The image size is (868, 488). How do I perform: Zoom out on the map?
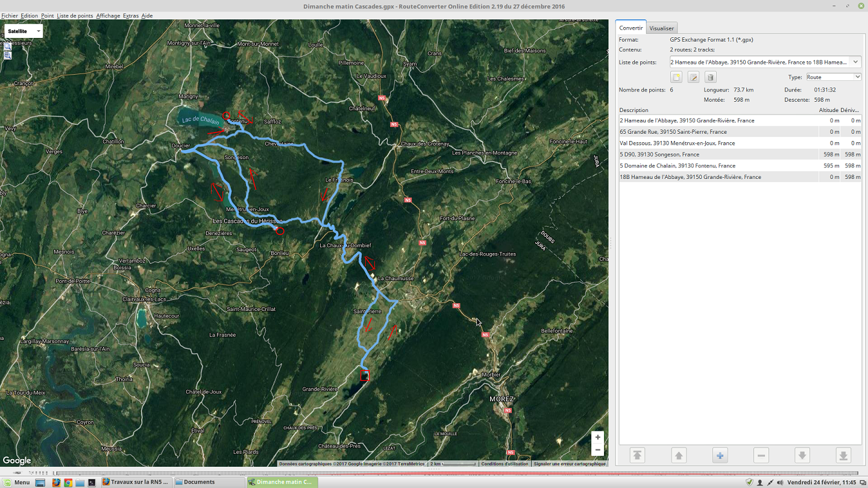[597, 450]
